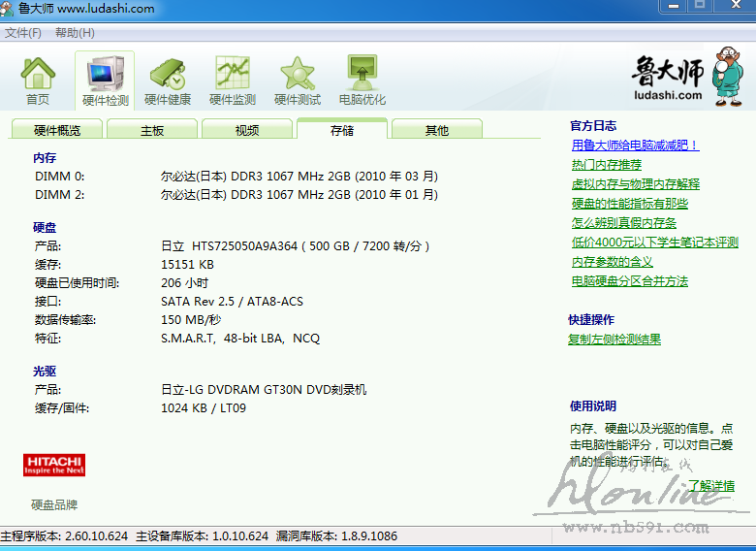Open the 文件(F) menu
The height and width of the screenshot is (551, 756).
[23, 33]
